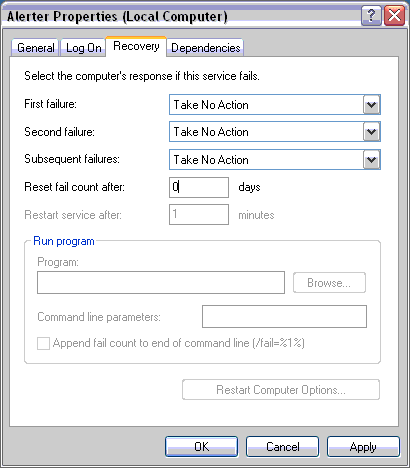Click the 'Select the computer's response' text
The width and height of the screenshot is (410, 468).
click(142, 76)
